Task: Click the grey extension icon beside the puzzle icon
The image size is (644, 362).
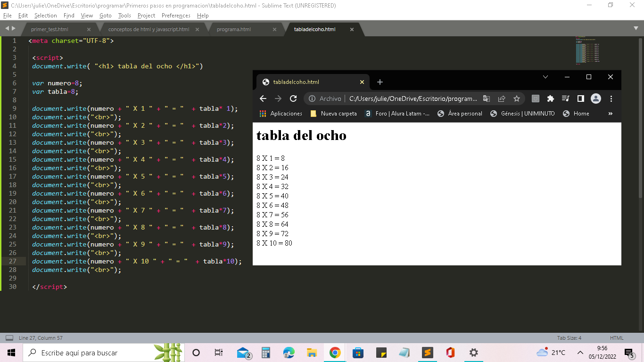Action: [535, 99]
